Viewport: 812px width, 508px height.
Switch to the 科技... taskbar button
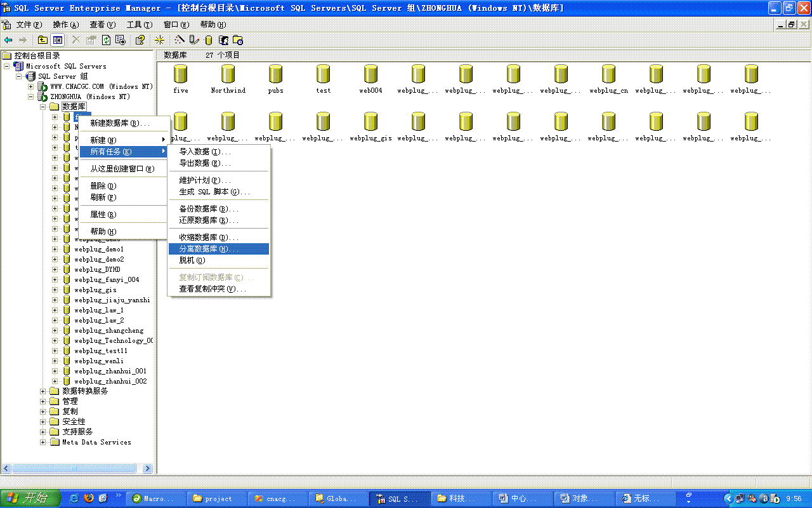(462, 498)
